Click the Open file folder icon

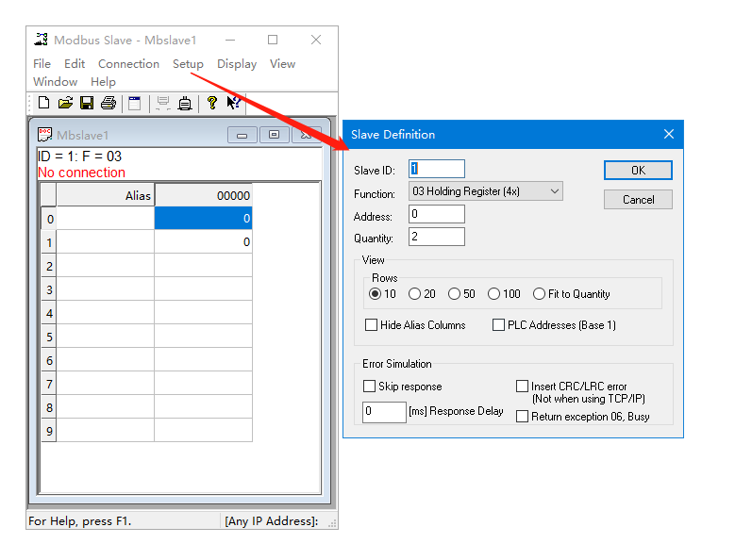pyautogui.click(x=65, y=103)
